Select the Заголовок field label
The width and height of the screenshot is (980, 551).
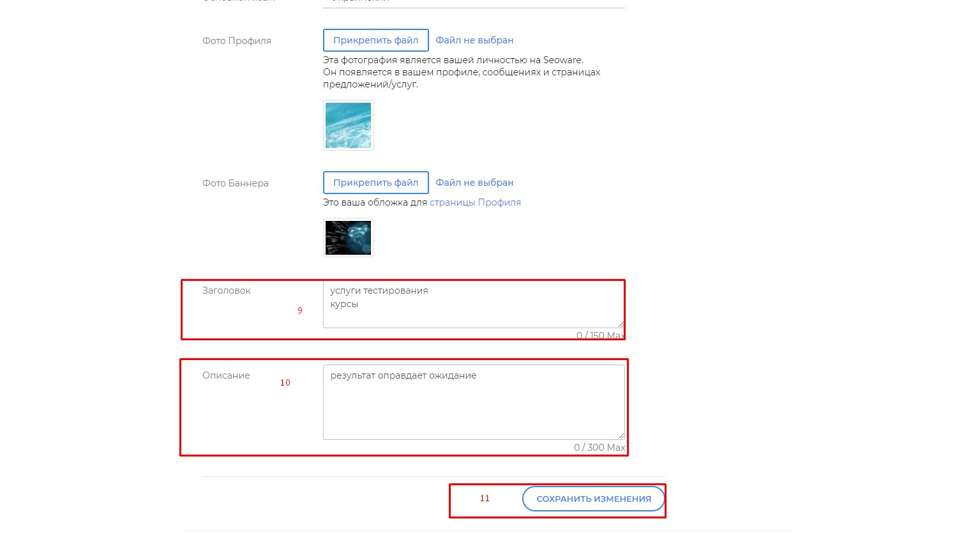(227, 291)
